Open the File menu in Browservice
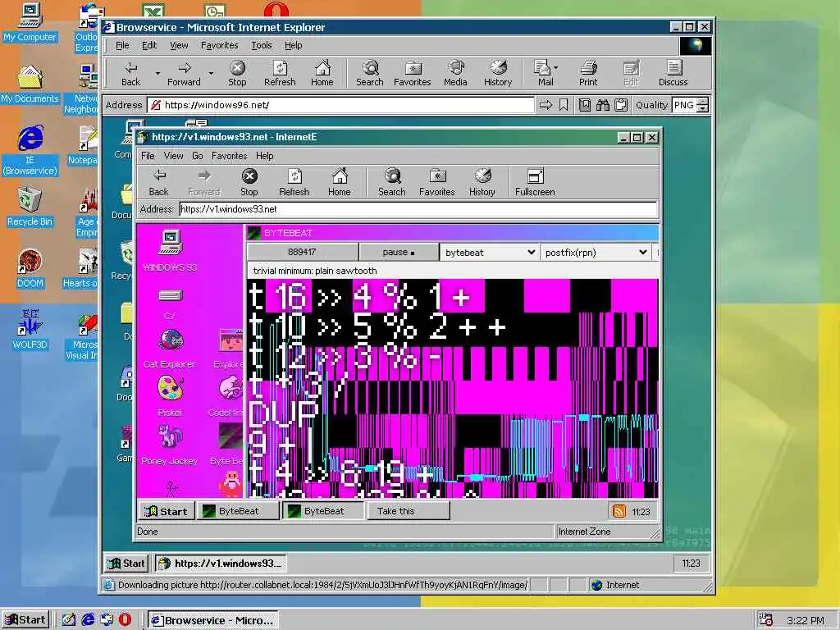Image resolution: width=840 pixels, height=630 pixels. click(x=122, y=46)
